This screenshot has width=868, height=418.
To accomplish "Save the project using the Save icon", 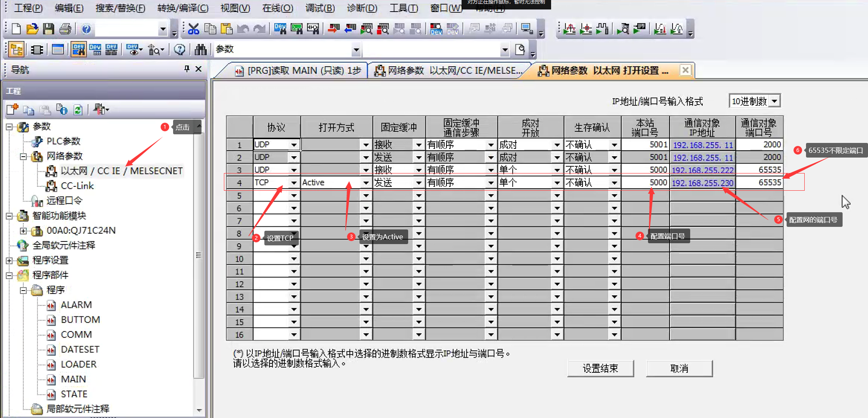I will tap(49, 28).
